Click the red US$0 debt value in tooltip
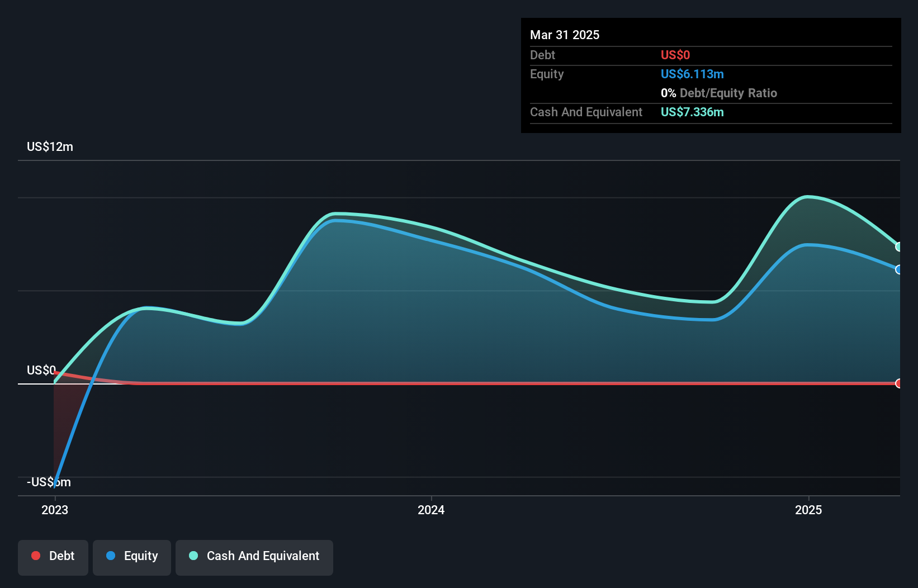This screenshot has height=588, width=918. [x=675, y=55]
